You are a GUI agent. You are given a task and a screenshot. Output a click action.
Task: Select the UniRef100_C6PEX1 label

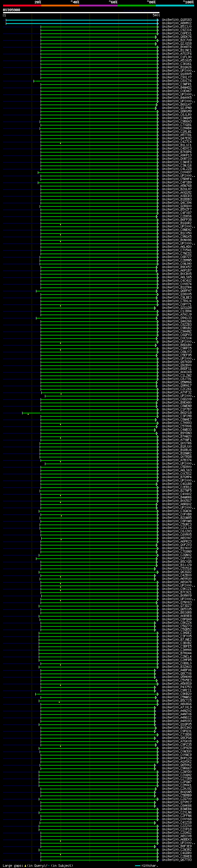pos(177,33)
